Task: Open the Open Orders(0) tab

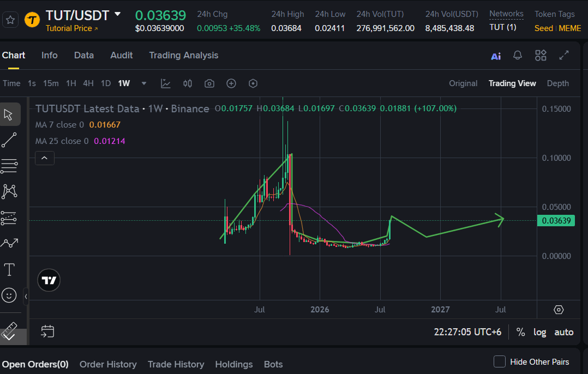Action: (x=35, y=364)
